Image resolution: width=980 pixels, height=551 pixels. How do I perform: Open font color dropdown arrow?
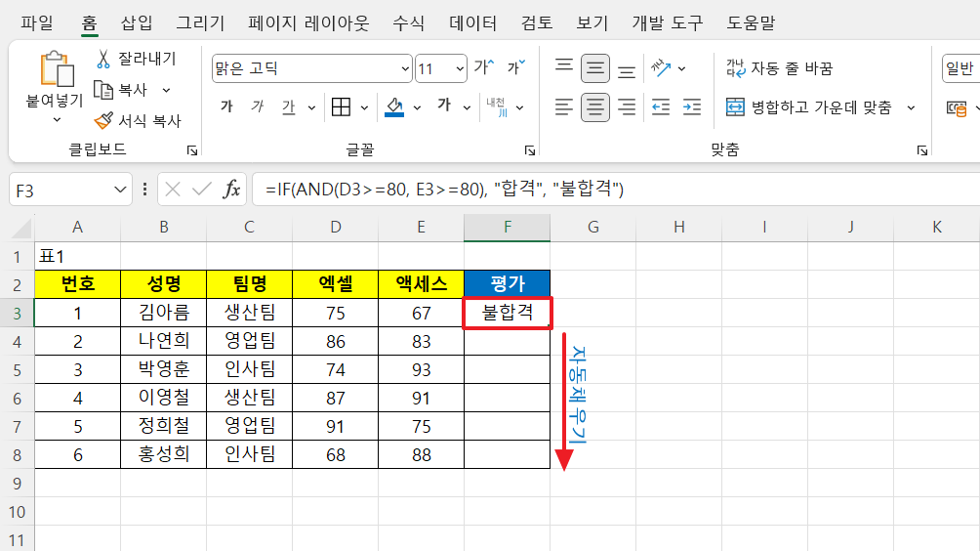[x=467, y=107]
